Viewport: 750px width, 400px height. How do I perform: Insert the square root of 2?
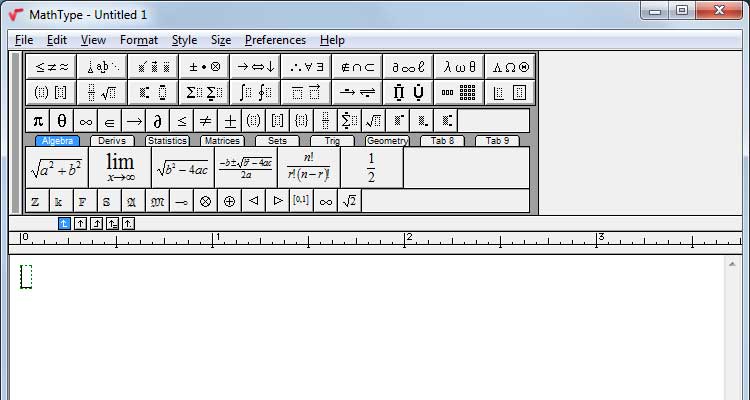[x=350, y=201]
